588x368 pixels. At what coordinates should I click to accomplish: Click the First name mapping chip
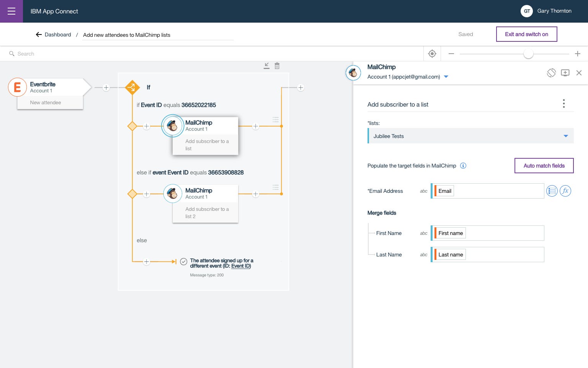[x=450, y=233]
